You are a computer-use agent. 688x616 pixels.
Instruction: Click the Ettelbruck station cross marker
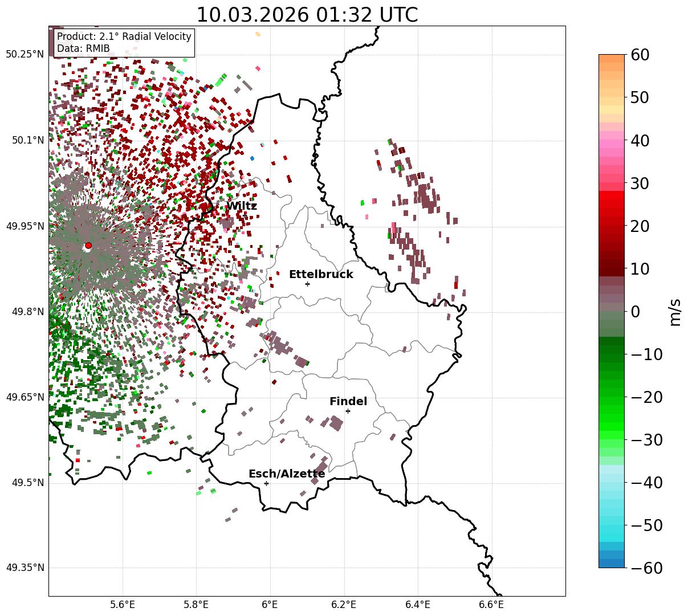point(308,284)
